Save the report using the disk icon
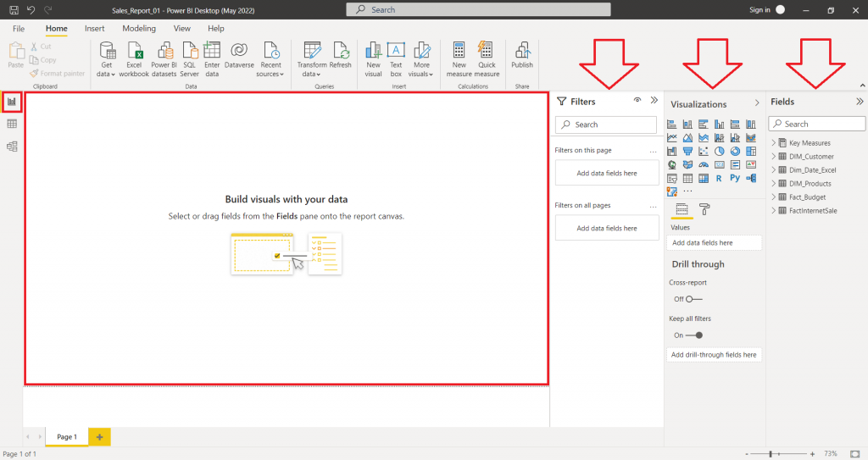 coord(14,10)
